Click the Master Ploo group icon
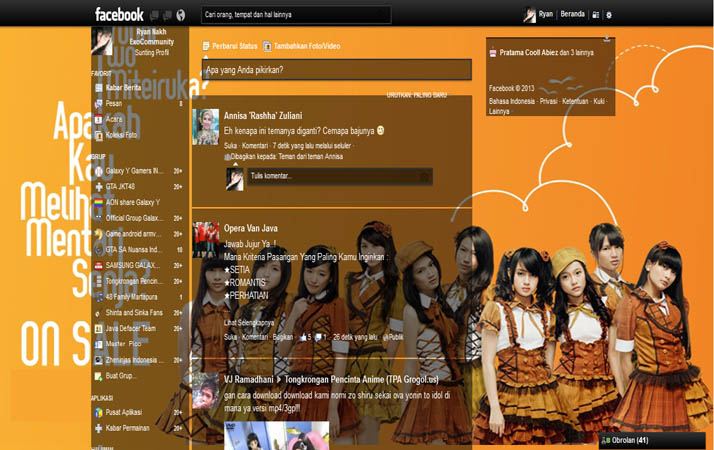 coord(98,344)
